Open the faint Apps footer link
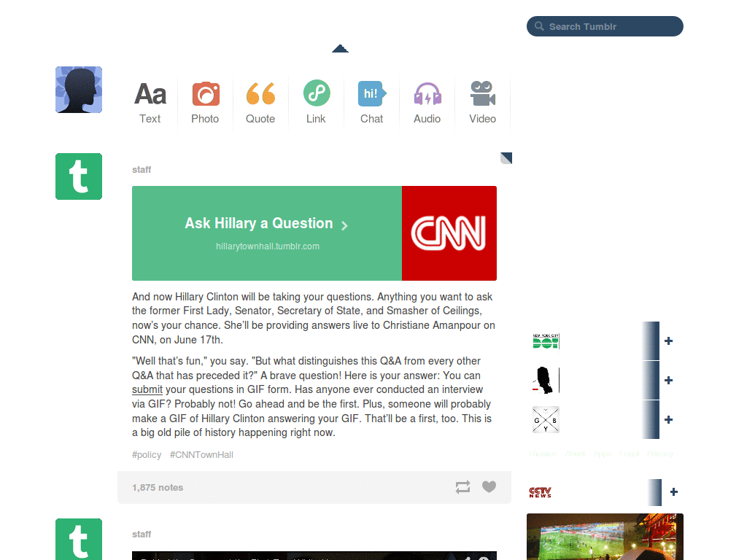 click(x=603, y=454)
